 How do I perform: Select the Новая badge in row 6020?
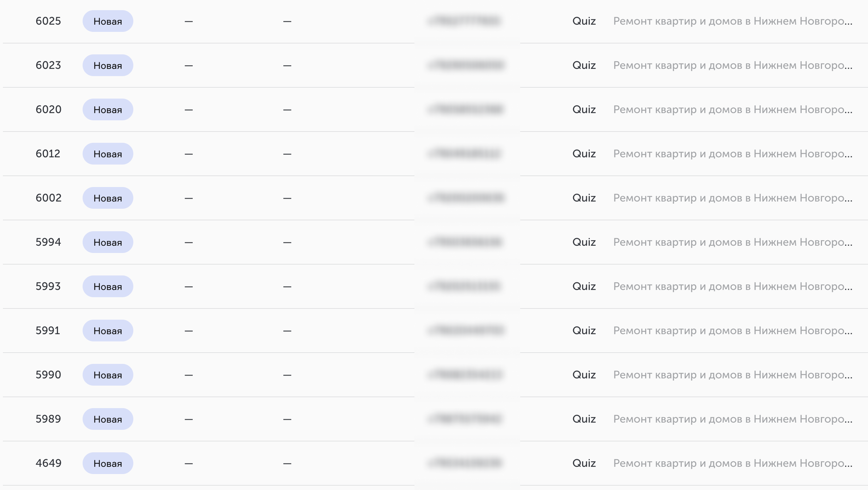point(108,109)
